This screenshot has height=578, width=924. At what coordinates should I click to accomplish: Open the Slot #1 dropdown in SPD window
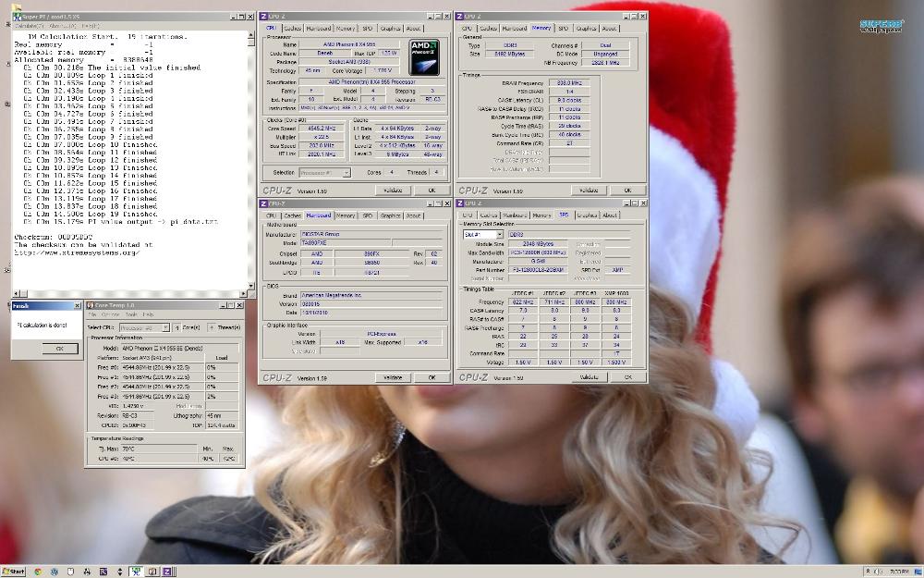(500, 235)
